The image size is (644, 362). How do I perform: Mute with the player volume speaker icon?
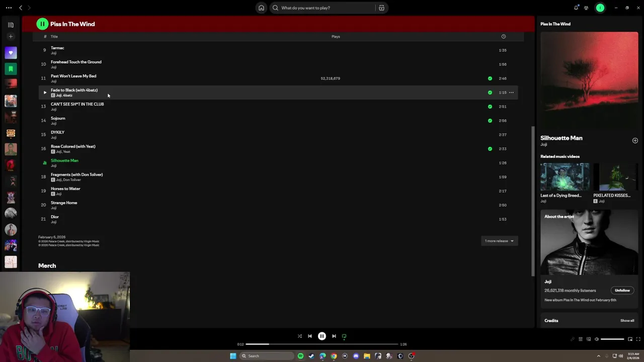(x=597, y=339)
